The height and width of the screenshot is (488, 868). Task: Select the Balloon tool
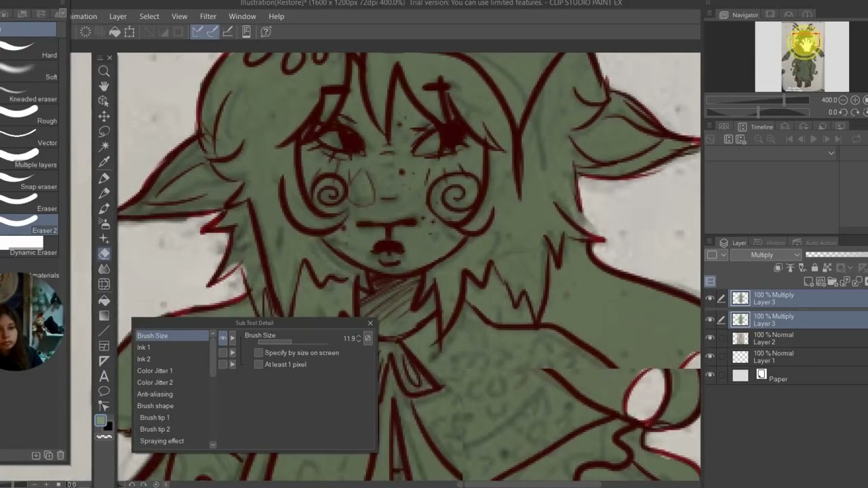(104, 391)
